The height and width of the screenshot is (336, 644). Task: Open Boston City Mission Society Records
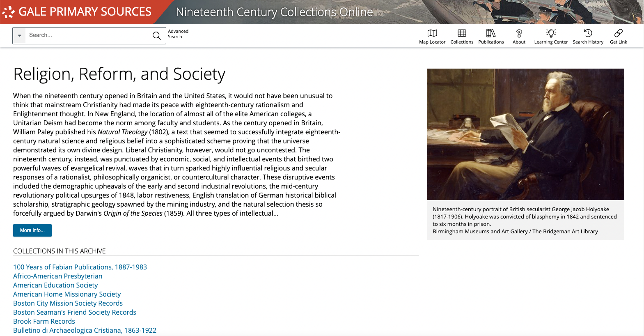[x=68, y=303]
